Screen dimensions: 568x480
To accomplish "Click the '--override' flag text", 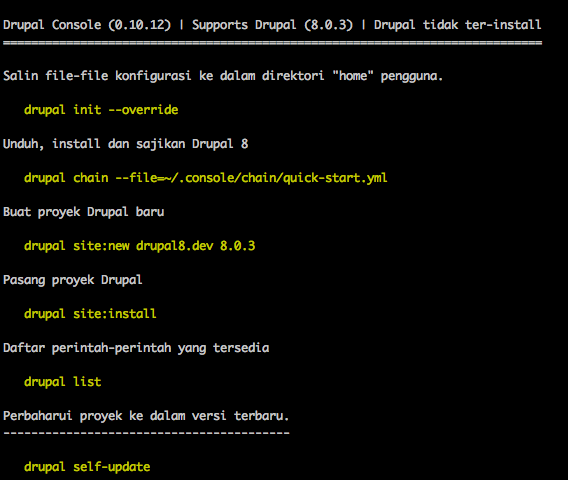I will click(143, 110).
